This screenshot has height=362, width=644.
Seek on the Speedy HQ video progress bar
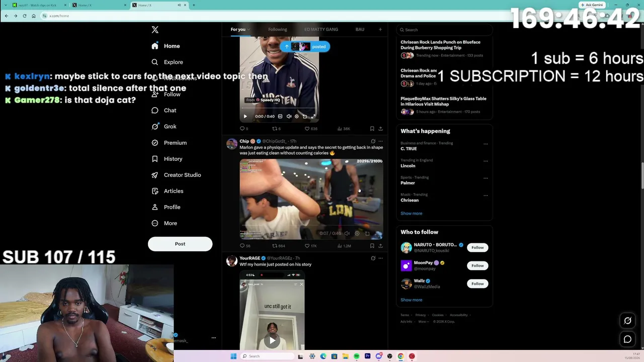tap(279, 108)
